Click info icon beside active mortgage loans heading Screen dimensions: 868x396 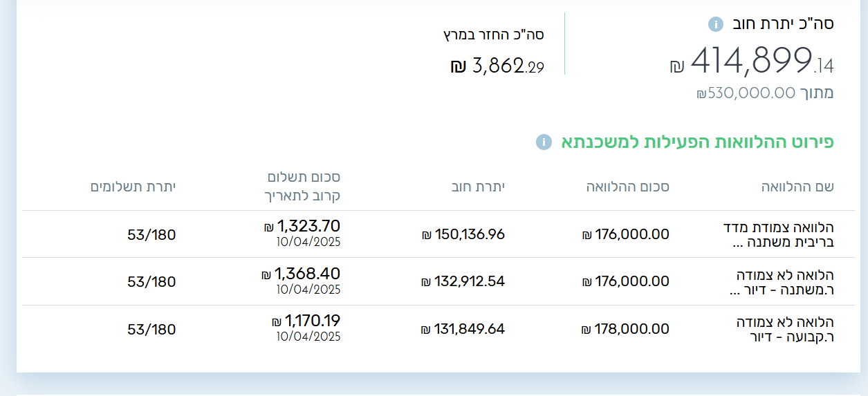[x=544, y=142]
